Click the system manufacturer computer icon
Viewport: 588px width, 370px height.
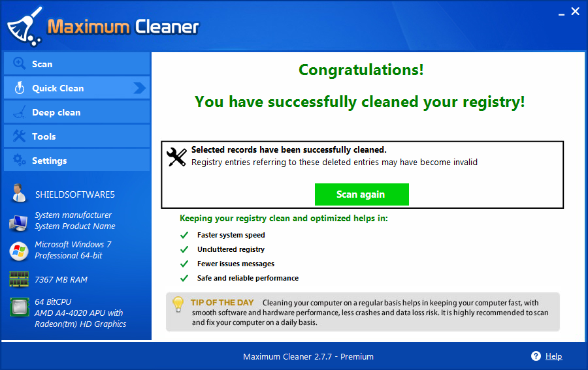pyautogui.click(x=18, y=223)
